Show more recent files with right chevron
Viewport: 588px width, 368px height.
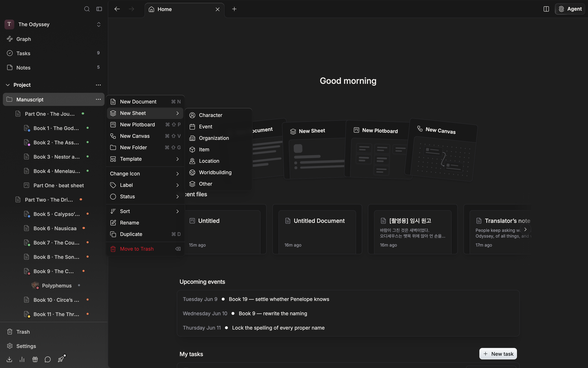525,229
